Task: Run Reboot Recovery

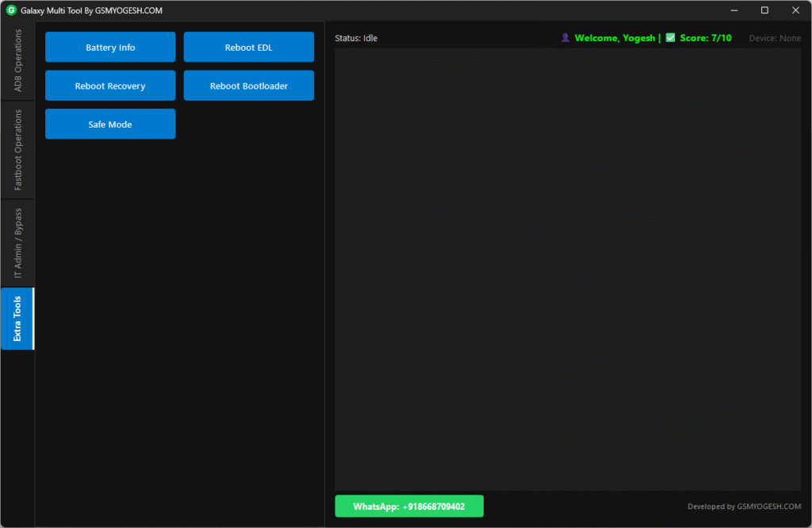Action: 110,86
